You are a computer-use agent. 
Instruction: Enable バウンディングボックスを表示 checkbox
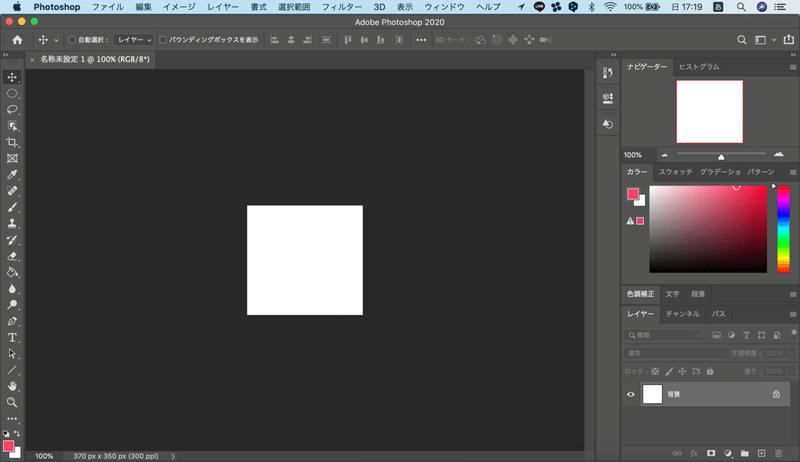163,40
